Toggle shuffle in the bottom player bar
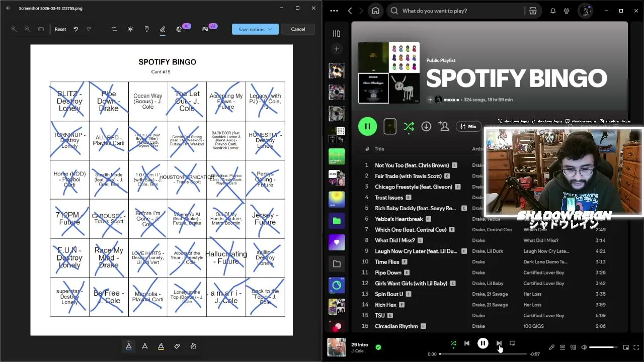 [x=453, y=343]
